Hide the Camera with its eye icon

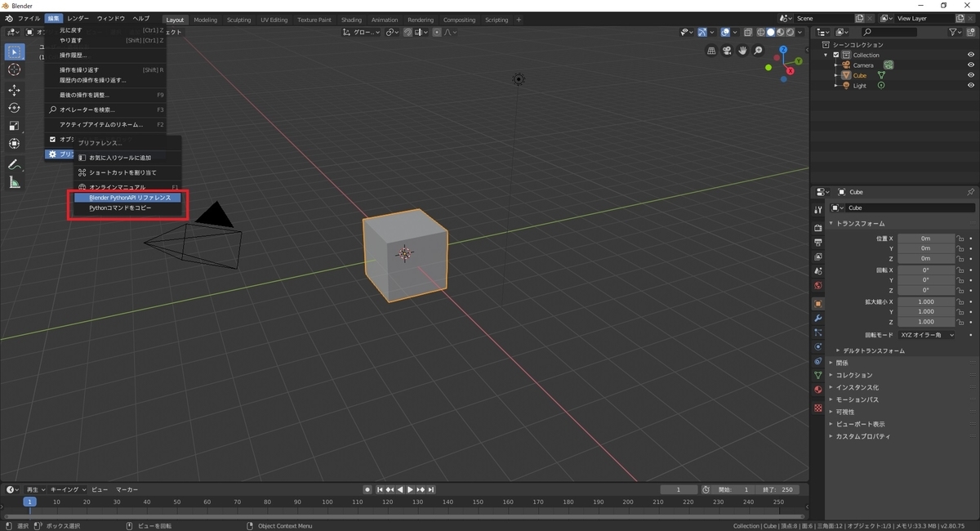click(971, 65)
